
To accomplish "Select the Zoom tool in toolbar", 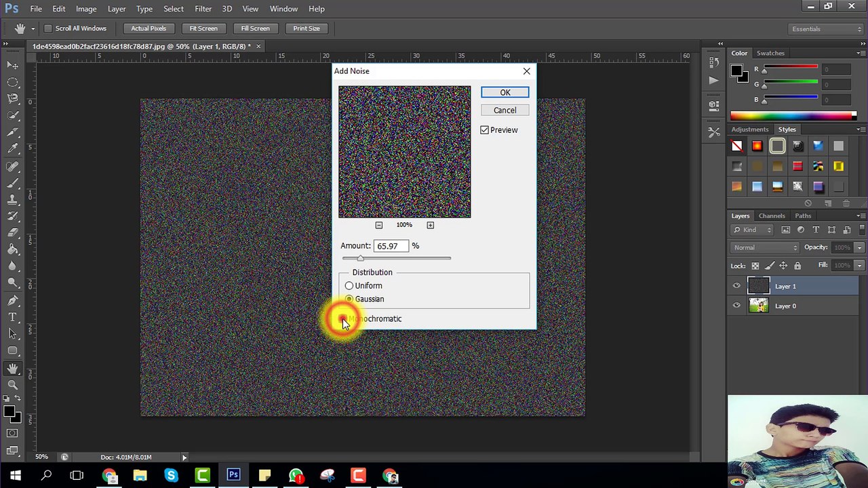I will (12, 385).
